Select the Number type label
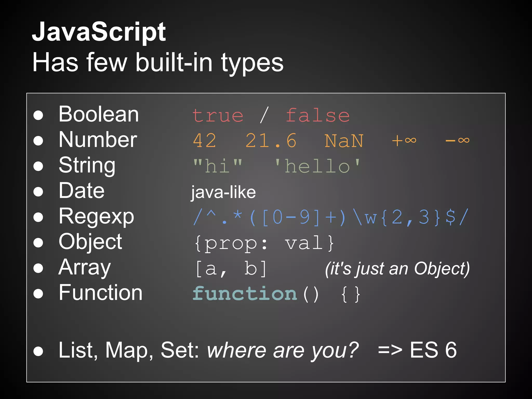 click(x=98, y=140)
